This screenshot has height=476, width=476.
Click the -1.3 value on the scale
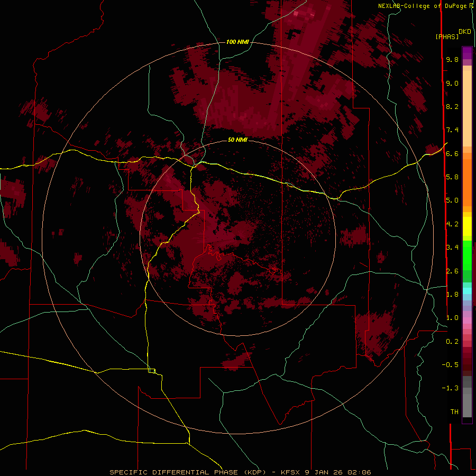point(450,388)
